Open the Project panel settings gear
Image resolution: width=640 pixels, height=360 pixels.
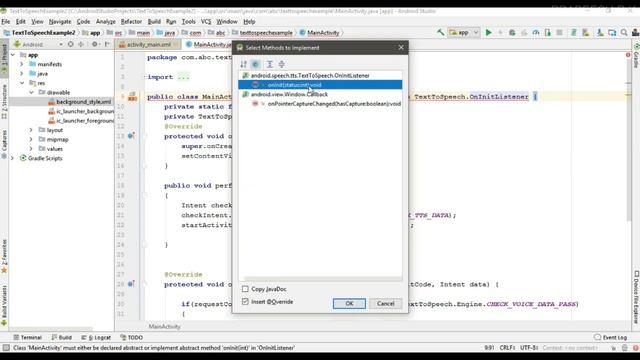[x=95, y=44]
